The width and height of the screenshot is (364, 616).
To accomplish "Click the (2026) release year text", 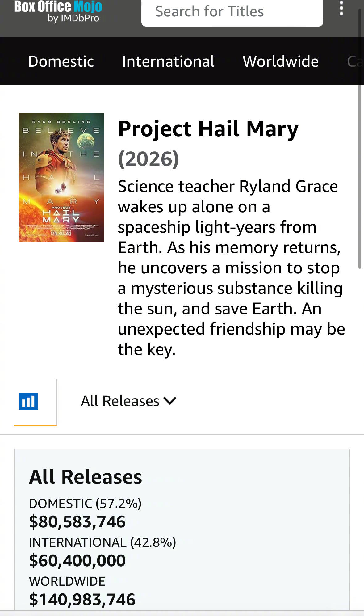I will pos(149,159).
